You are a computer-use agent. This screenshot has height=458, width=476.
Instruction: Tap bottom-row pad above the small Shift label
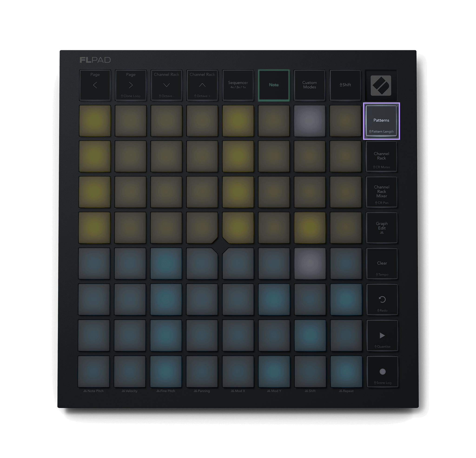[x=310, y=371]
